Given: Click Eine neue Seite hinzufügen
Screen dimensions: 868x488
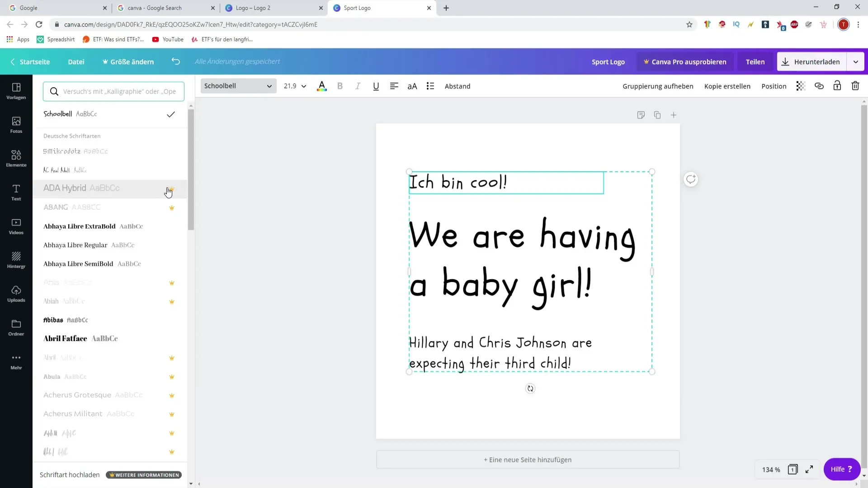Looking at the screenshot, I should pyautogui.click(x=528, y=460).
